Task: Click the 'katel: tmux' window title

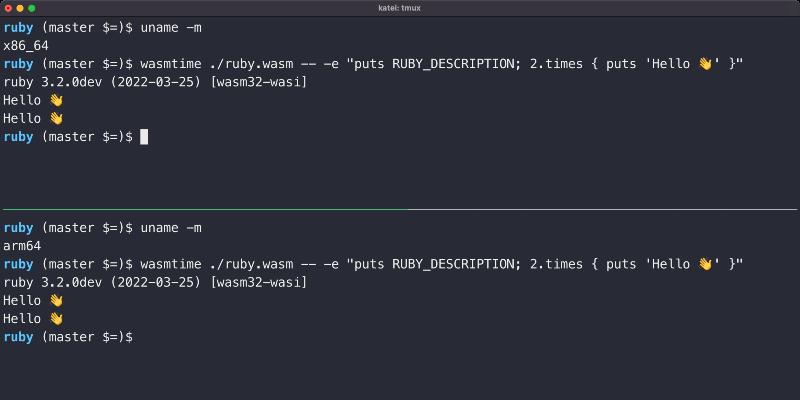Action: [400, 8]
